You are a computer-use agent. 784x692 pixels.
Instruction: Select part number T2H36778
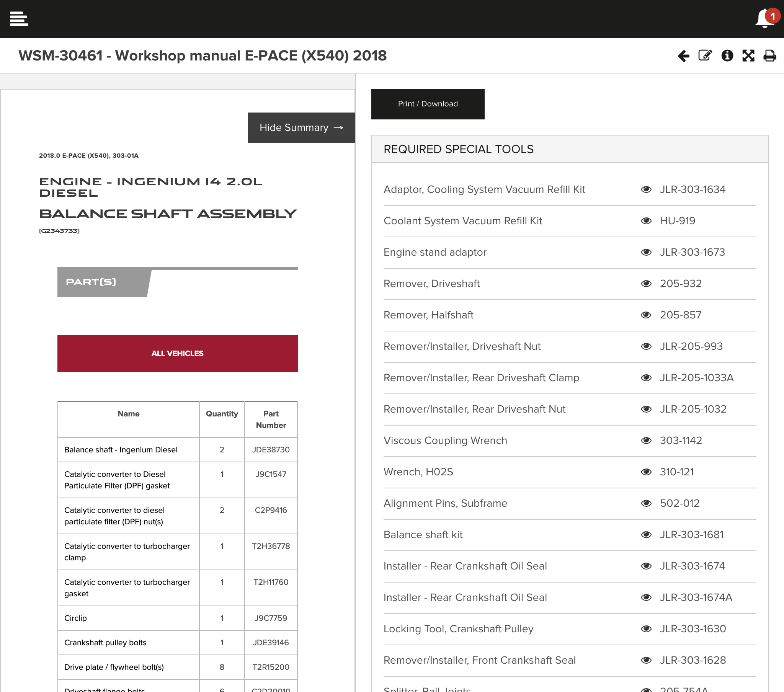271,547
